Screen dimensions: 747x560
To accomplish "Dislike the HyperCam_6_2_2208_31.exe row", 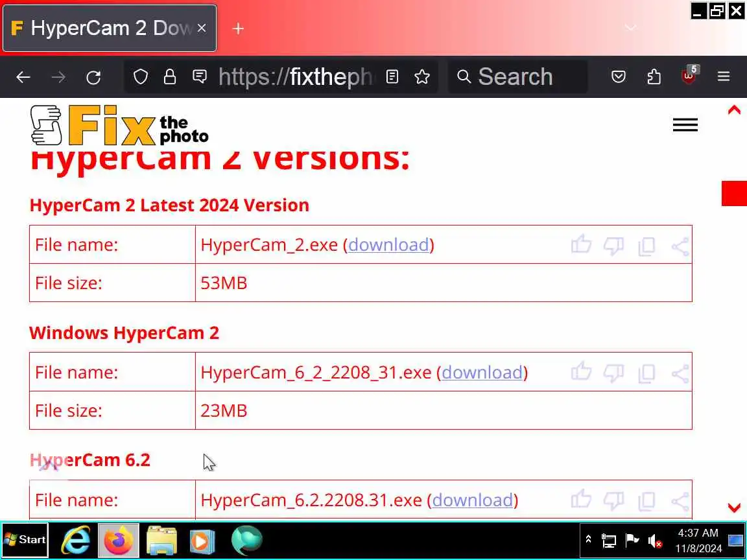I will (x=613, y=373).
